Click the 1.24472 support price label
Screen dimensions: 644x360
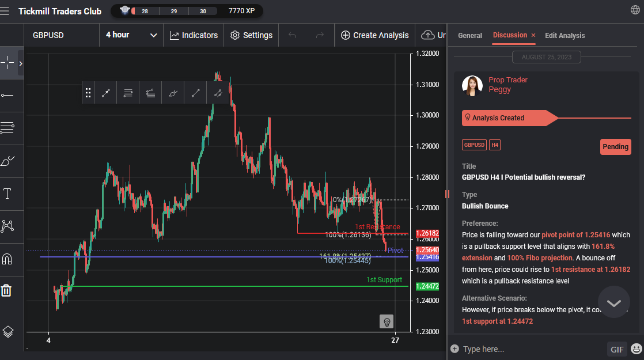pyautogui.click(x=427, y=286)
